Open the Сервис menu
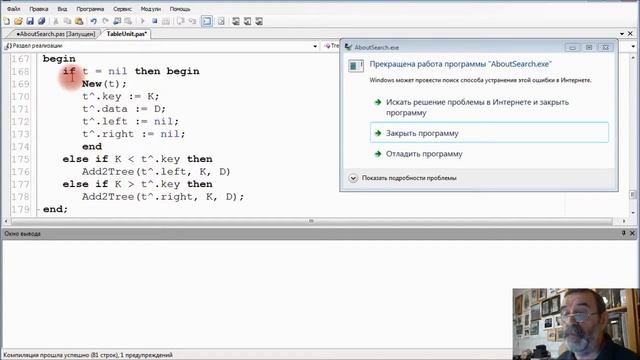Image resolution: width=640 pixels, height=360 pixels. pyautogui.click(x=122, y=9)
